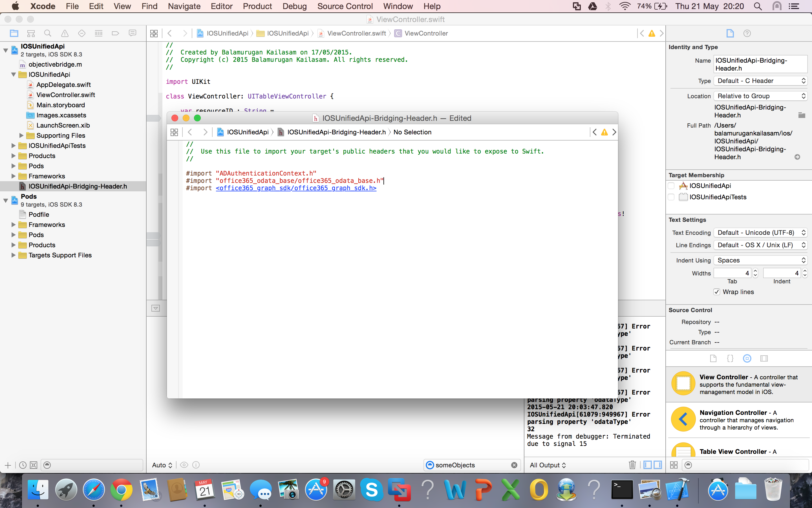Show the Media library icon

pyautogui.click(x=764, y=358)
